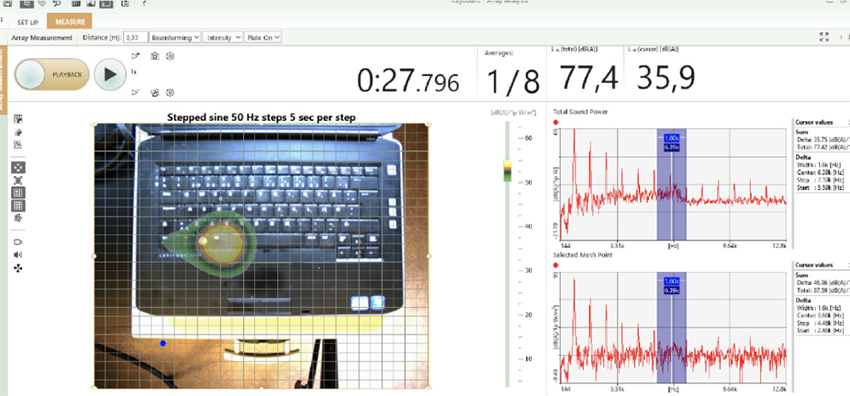The width and height of the screenshot is (850, 396).
Task: Open the Intensity dropdown
Action: tap(223, 37)
